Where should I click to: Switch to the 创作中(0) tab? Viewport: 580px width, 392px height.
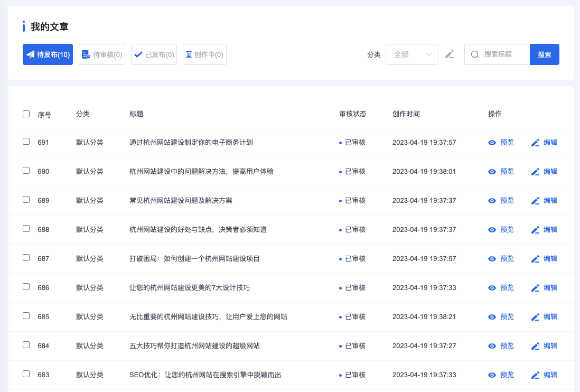[x=204, y=54]
